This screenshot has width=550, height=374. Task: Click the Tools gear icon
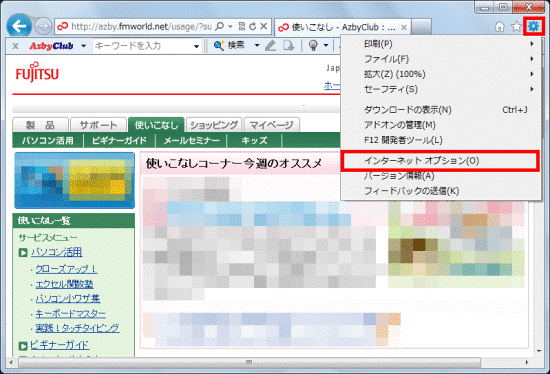534,26
